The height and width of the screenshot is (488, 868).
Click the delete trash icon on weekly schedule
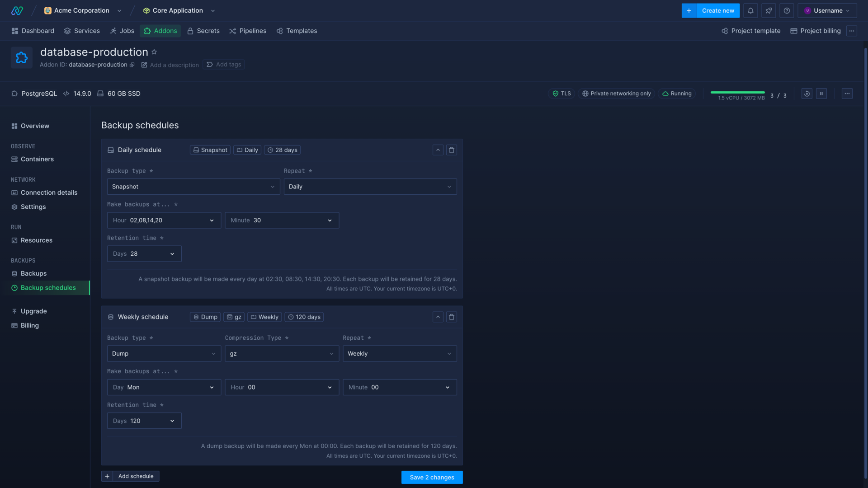point(452,317)
